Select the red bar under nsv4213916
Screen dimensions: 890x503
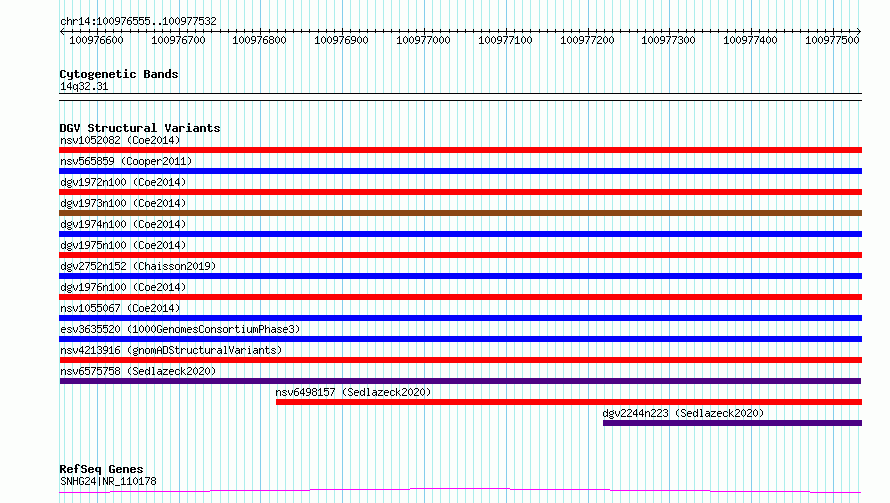(x=460, y=360)
